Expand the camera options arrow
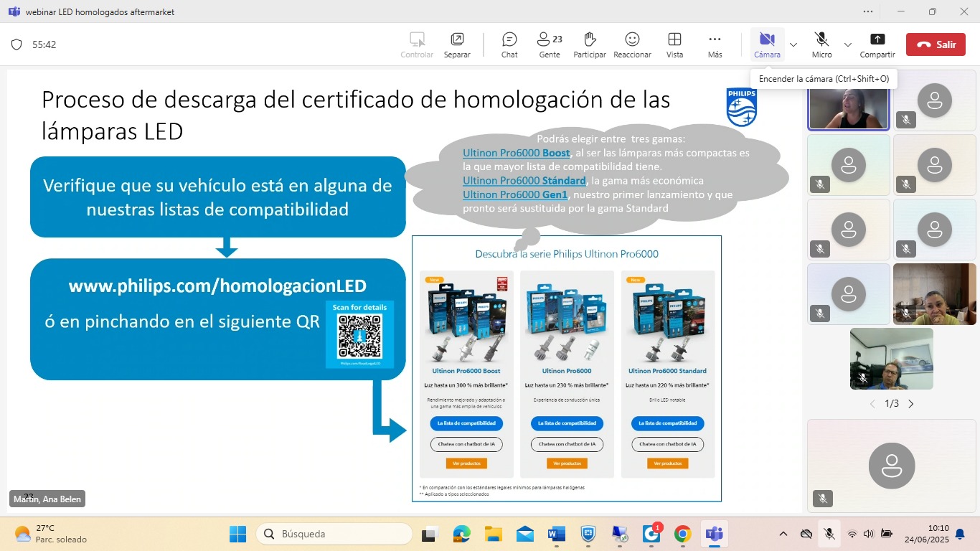Image resolution: width=980 pixels, height=551 pixels. (x=793, y=44)
